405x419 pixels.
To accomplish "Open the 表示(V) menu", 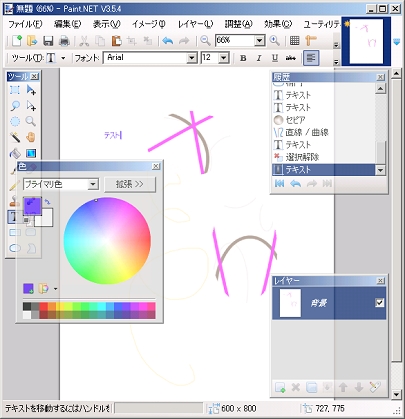I will (x=107, y=24).
